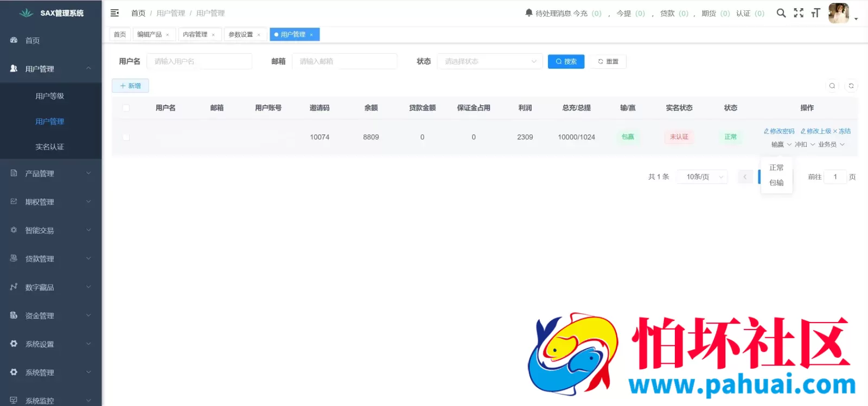Viewport: 868px width, 406px height.
Task: Focus the 邮箱 input field
Action: click(344, 61)
